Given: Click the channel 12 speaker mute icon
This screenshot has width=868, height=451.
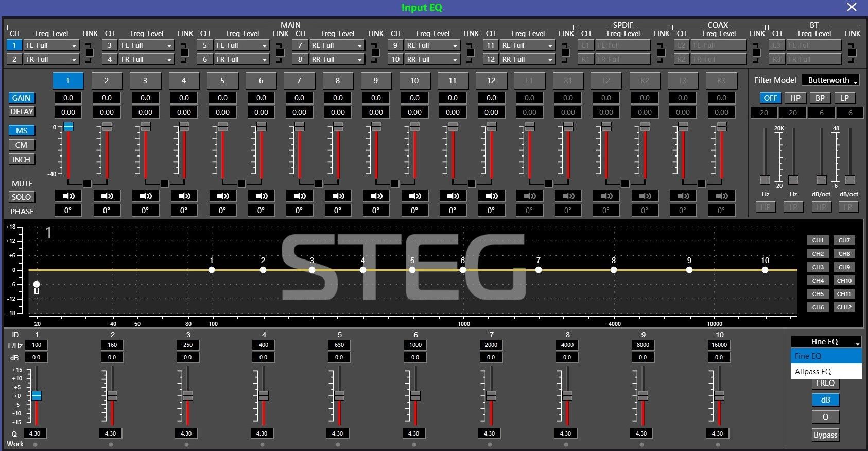Looking at the screenshot, I should pos(491,196).
